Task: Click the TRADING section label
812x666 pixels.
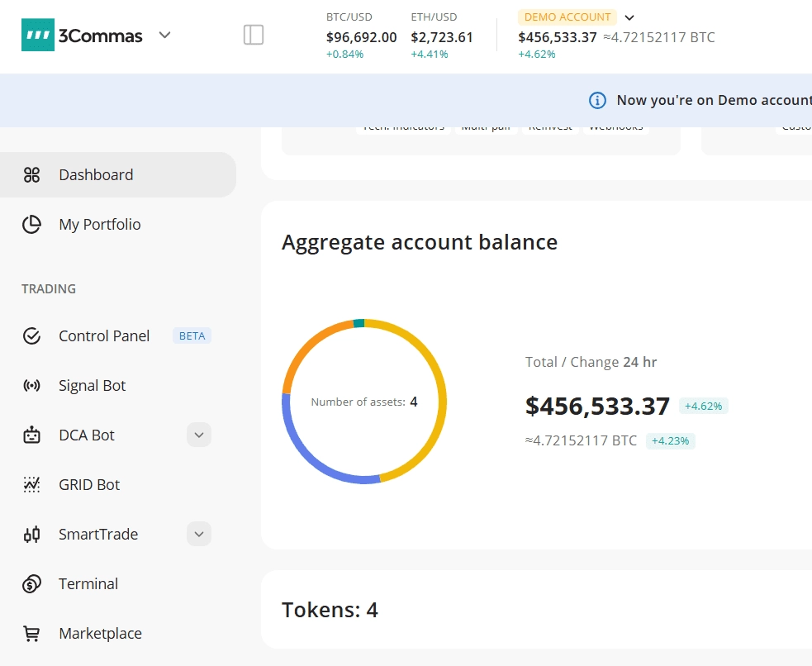Action: (x=49, y=289)
